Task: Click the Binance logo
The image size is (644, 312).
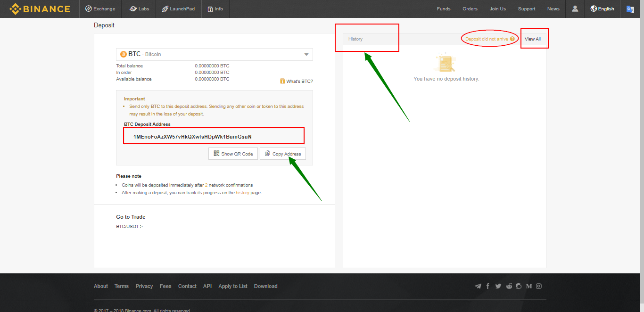Action: (40, 9)
